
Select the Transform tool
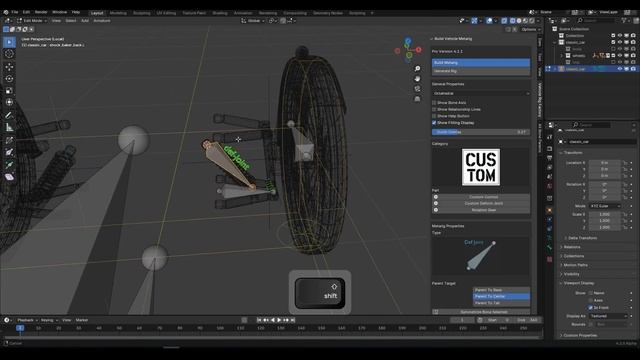(9, 102)
